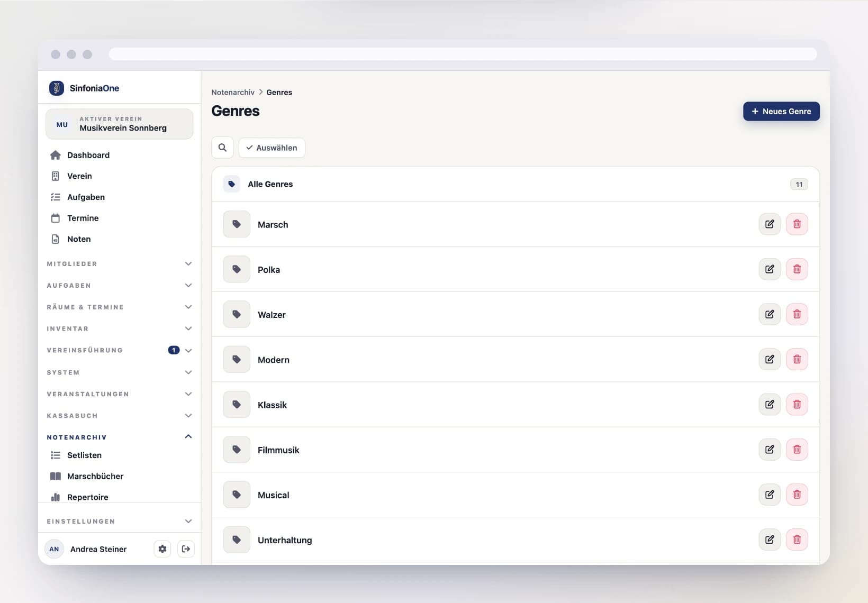Edit the Modern genre
Viewport: 868px width, 603px height.
coord(770,359)
